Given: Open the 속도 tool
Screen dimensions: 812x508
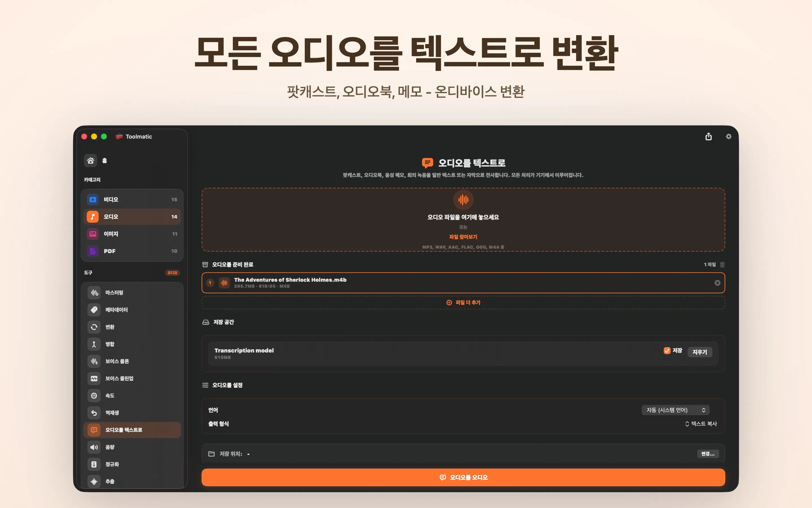Looking at the screenshot, I should [132, 395].
